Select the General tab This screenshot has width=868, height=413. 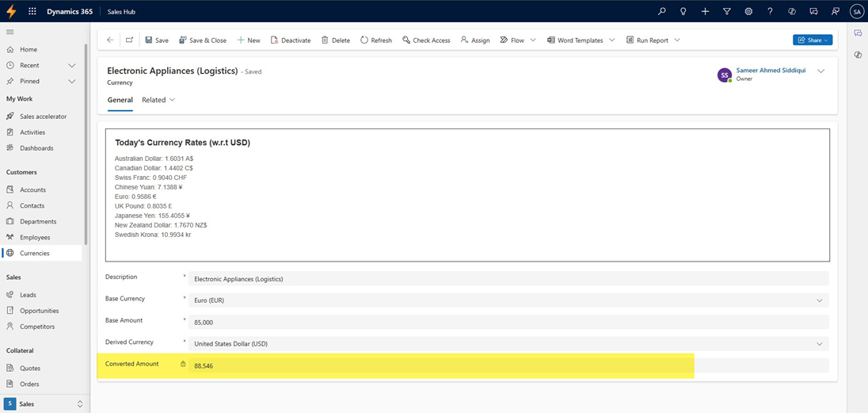coord(120,101)
